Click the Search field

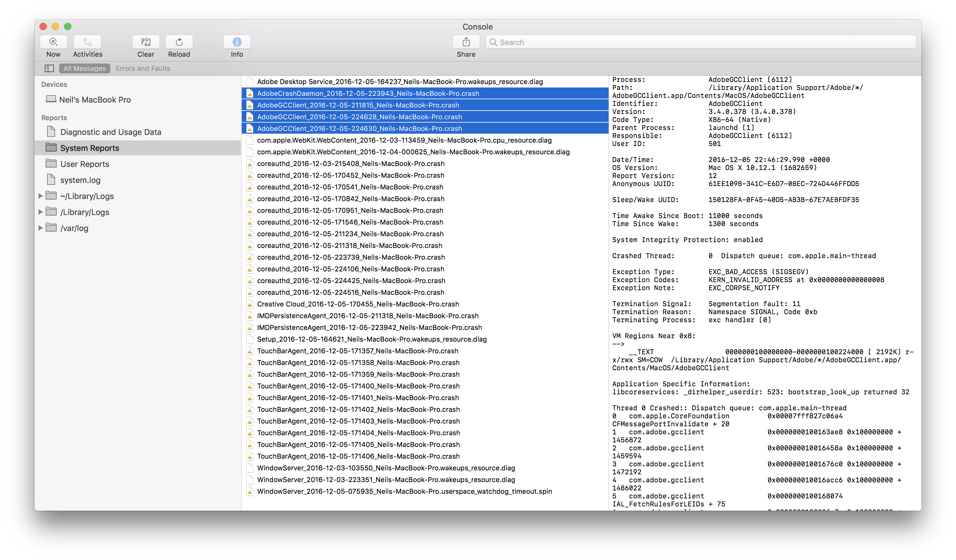click(x=700, y=42)
